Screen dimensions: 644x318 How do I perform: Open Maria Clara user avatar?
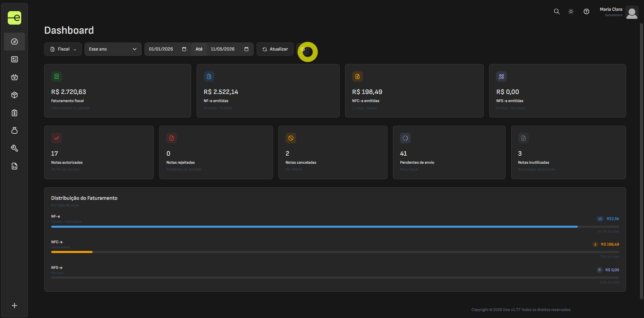(x=632, y=12)
